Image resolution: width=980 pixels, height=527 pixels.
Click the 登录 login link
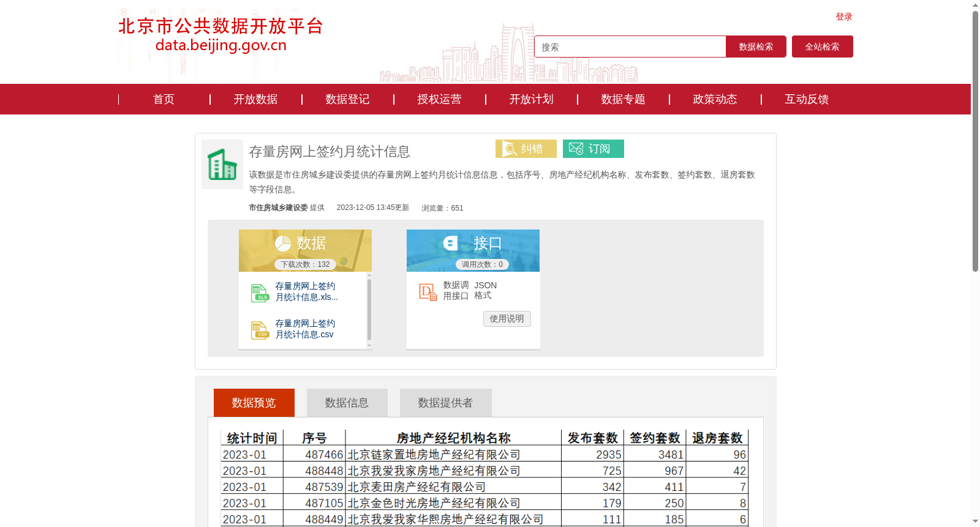tap(844, 17)
